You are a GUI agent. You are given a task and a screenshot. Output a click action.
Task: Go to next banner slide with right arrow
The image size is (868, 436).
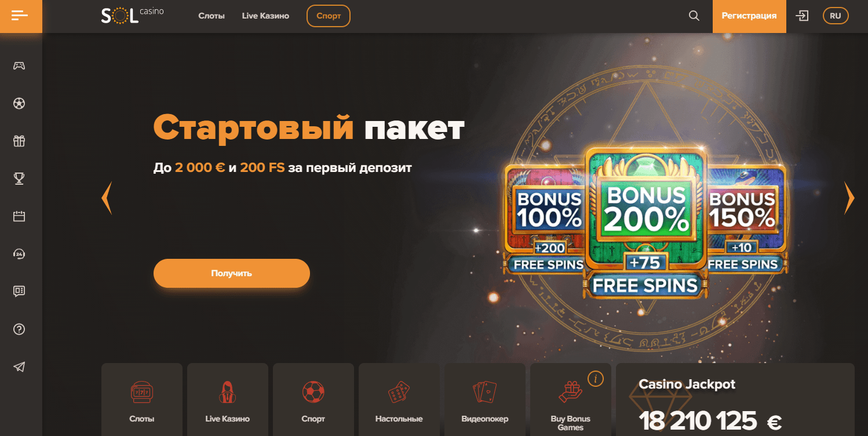pyautogui.click(x=849, y=198)
